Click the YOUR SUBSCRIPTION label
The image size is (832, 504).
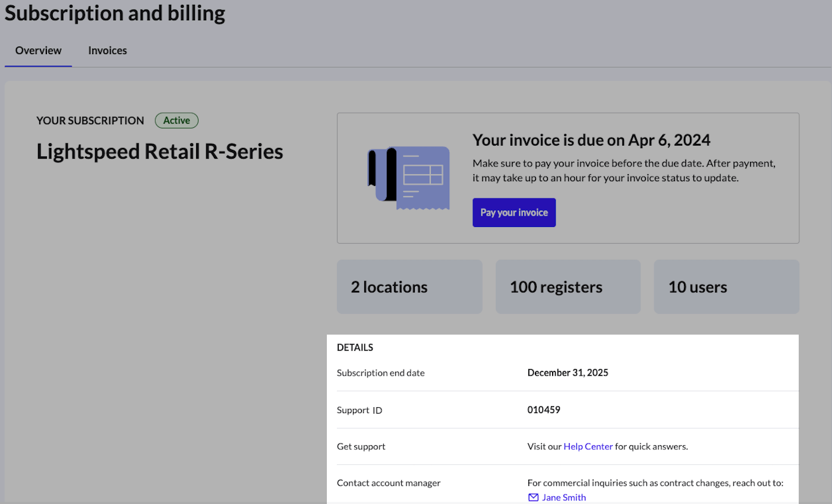[90, 121]
